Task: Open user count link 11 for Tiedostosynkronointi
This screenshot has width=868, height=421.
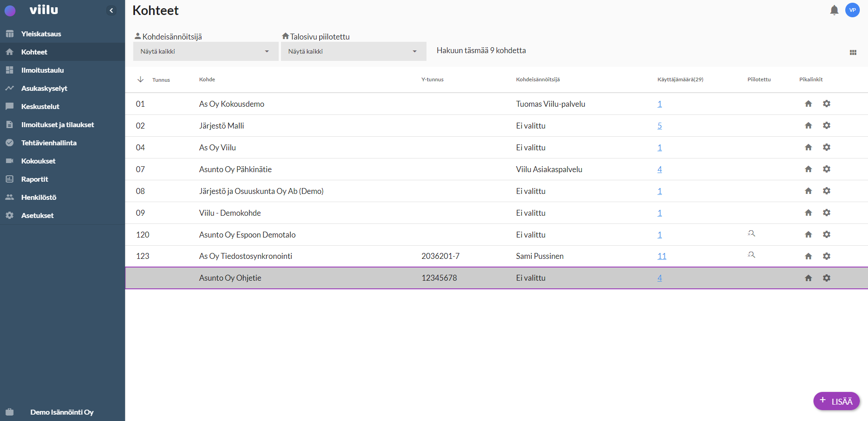Action: click(662, 256)
